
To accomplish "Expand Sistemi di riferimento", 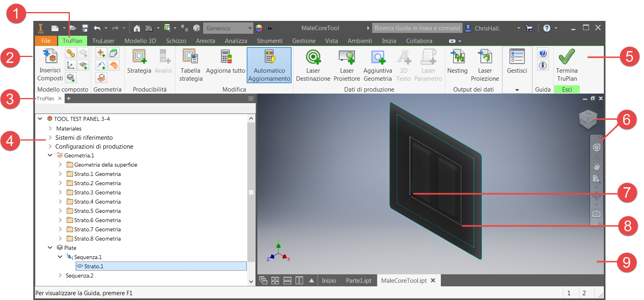I will click(x=50, y=137).
